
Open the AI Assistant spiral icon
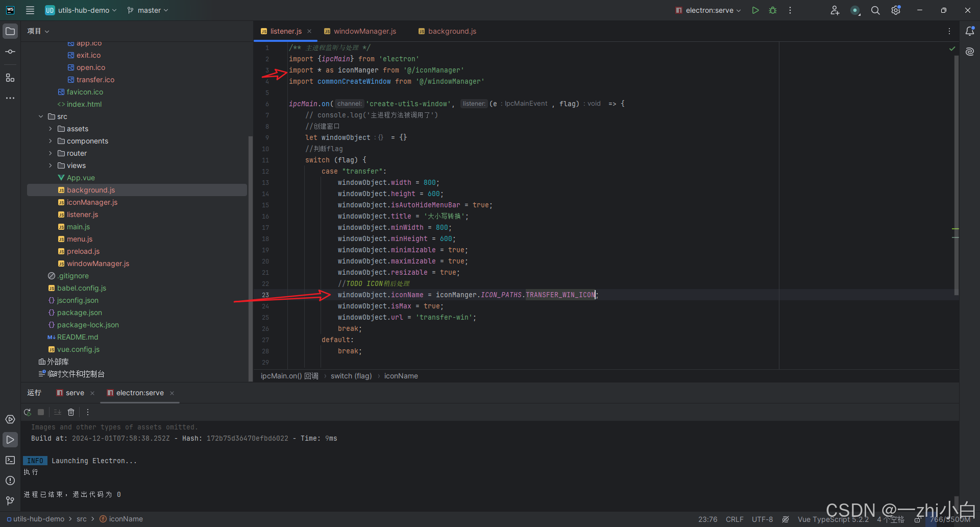970,52
